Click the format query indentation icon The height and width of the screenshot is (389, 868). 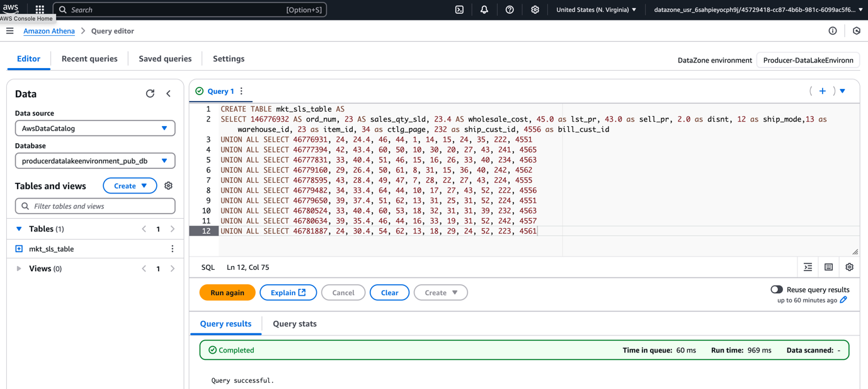(x=808, y=267)
